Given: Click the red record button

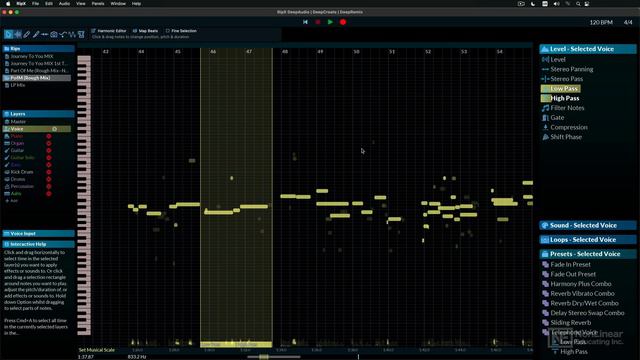Looking at the screenshot, I should [343, 22].
